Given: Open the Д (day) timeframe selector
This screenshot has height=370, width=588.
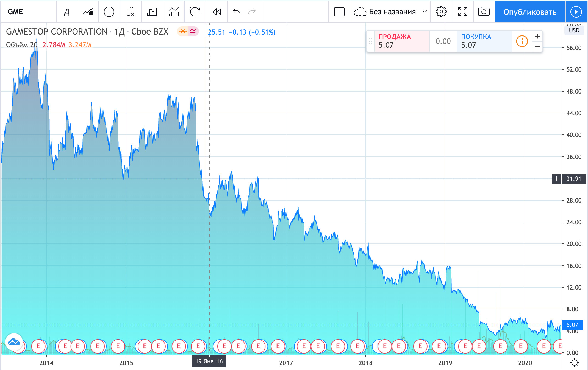Looking at the screenshot, I should tap(67, 12).
